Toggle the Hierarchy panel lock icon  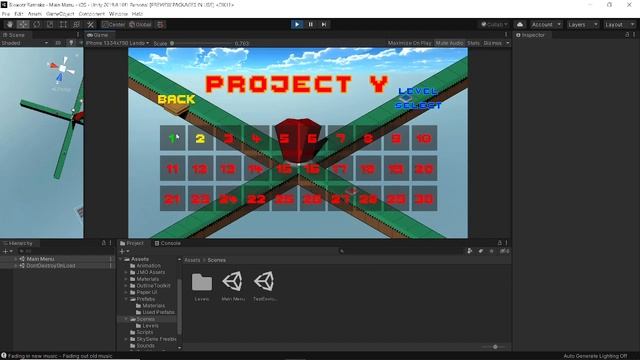pos(104,243)
